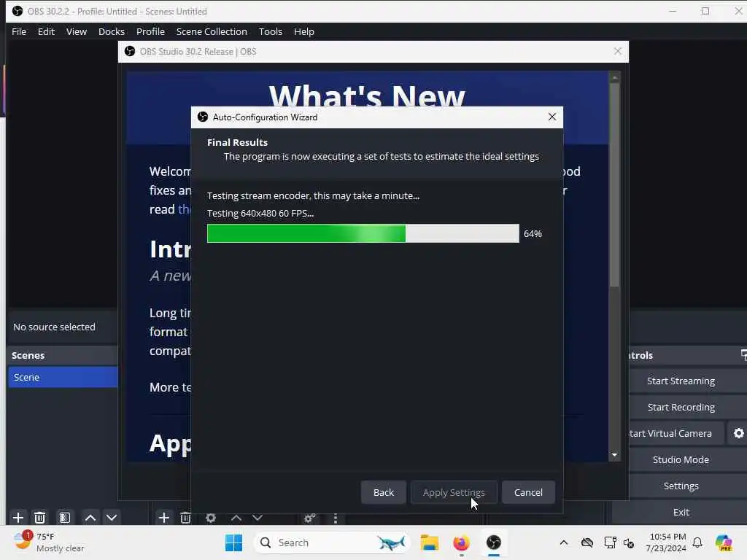Add a new scene with the plus icon

[18, 518]
